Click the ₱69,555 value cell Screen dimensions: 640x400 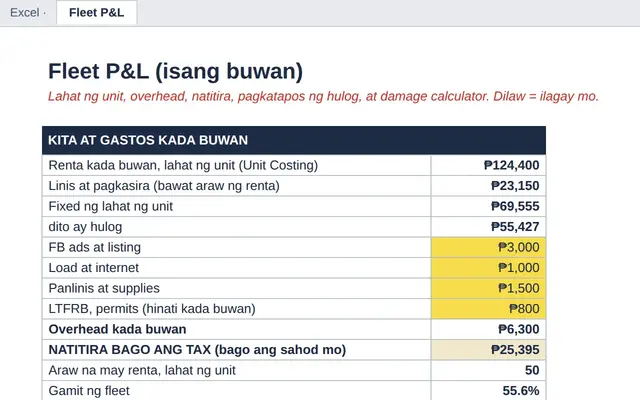pyautogui.click(x=489, y=206)
